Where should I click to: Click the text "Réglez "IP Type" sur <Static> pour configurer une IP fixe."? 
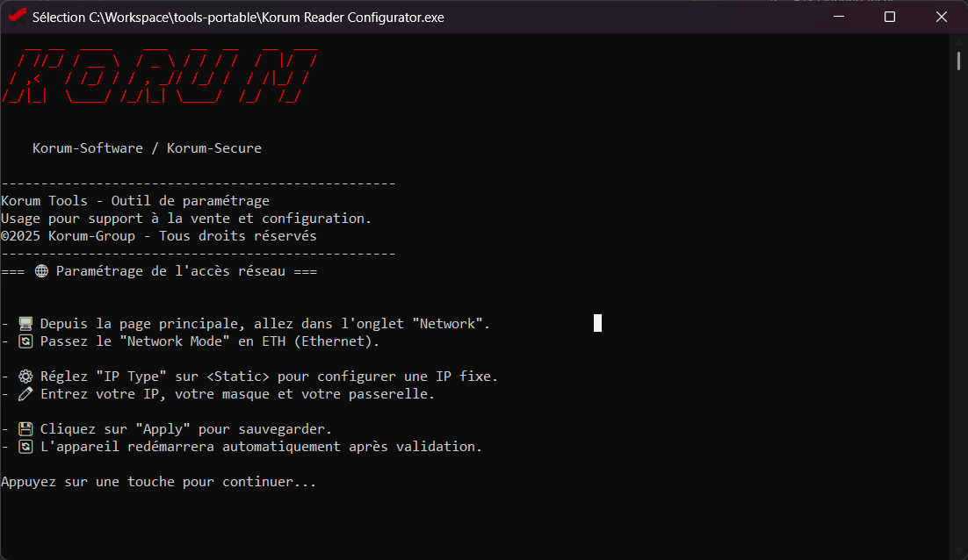pos(269,377)
